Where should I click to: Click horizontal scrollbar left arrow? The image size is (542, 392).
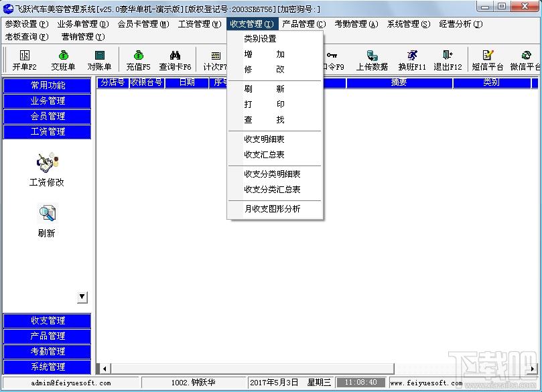click(104, 369)
